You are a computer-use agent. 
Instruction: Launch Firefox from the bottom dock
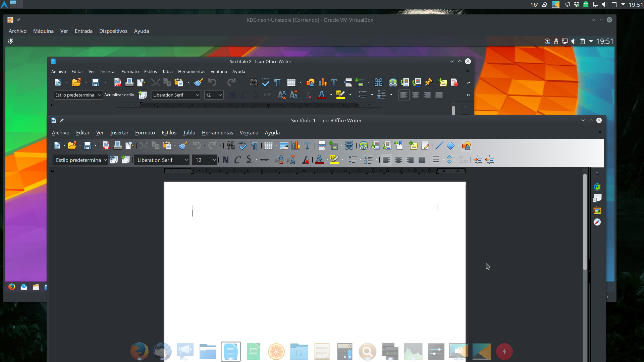tap(139, 351)
